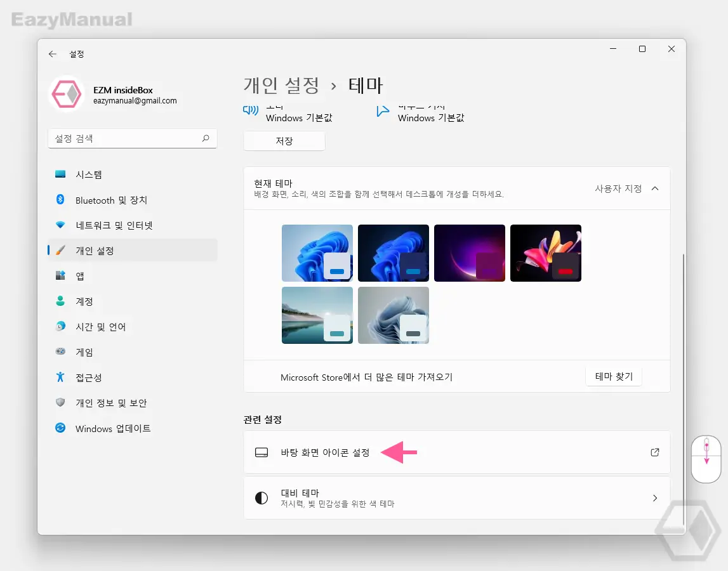Click the Bluetooth icon in sidebar

pyautogui.click(x=60, y=200)
